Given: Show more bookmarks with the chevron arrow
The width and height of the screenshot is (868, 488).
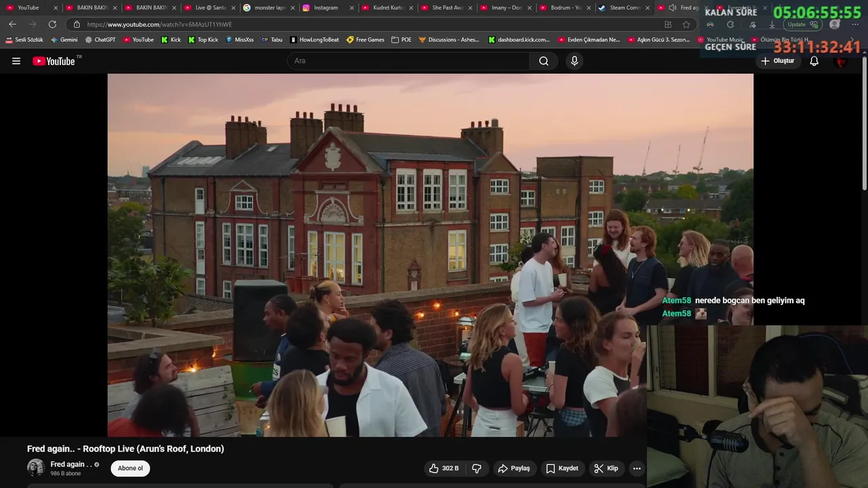Looking at the screenshot, I should point(852,40).
